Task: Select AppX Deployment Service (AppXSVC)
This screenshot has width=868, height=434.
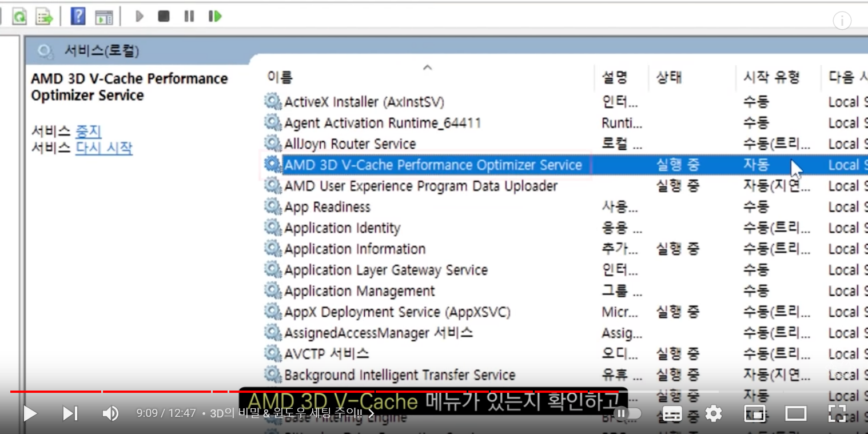Action: pos(397,312)
